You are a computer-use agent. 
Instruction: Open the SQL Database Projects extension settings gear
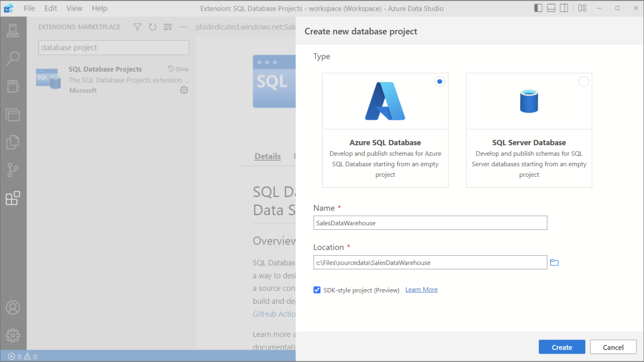(x=184, y=90)
